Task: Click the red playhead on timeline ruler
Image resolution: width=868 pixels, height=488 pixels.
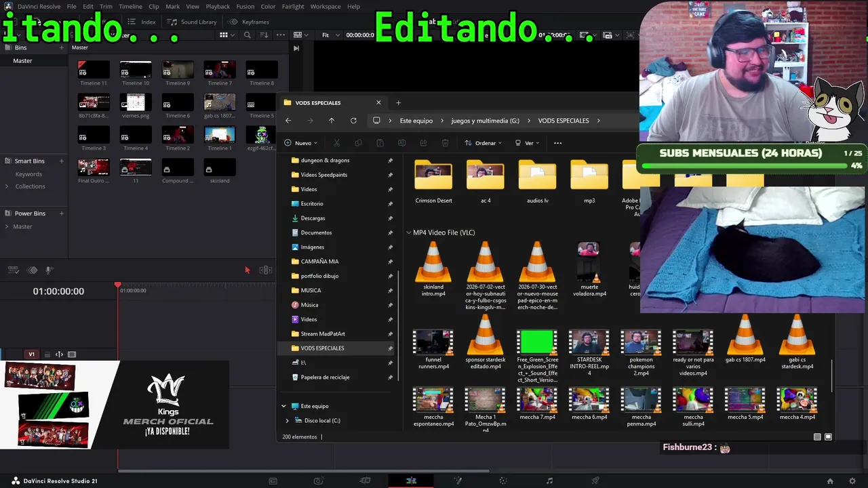Action: (117, 287)
